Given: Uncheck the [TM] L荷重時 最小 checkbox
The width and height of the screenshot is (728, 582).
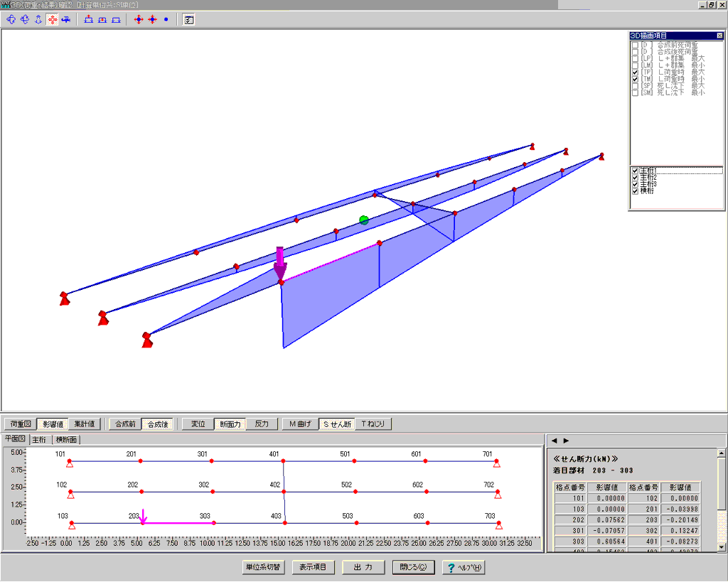Looking at the screenshot, I should [635, 80].
